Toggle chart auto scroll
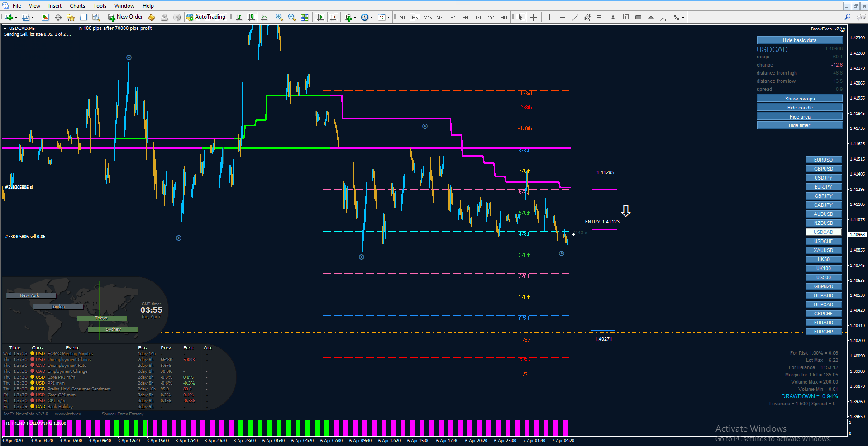 (320, 17)
